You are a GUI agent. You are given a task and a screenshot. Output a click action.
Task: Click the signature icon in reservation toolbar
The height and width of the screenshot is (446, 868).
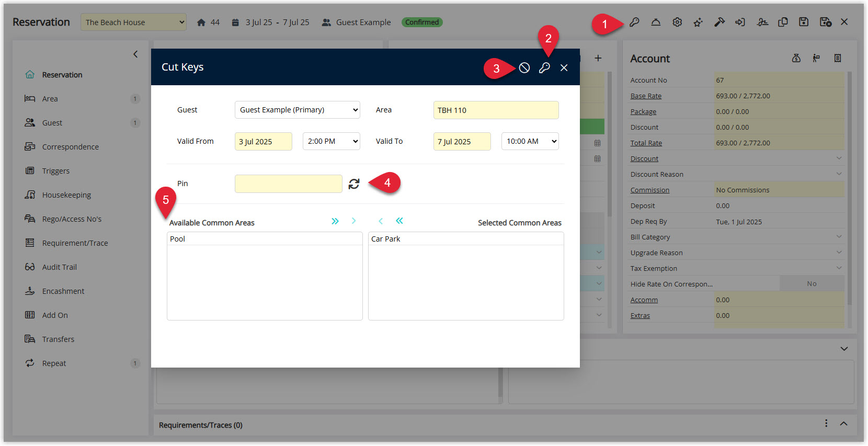(x=762, y=22)
